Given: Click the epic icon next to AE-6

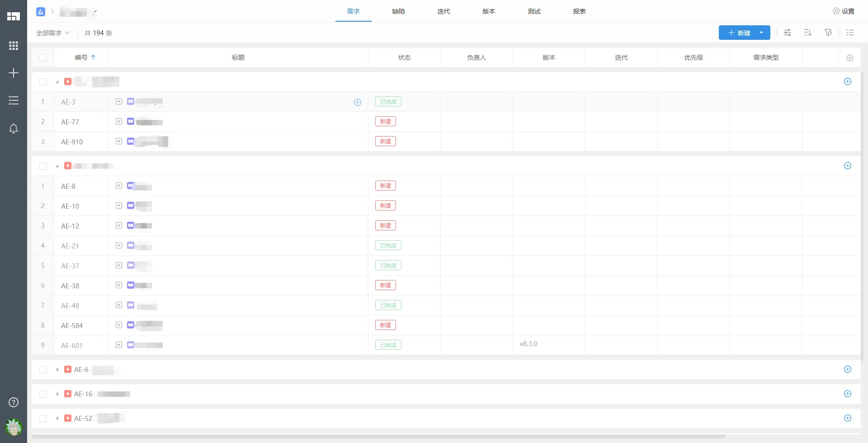Looking at the screenshot, I should [68, 369].
